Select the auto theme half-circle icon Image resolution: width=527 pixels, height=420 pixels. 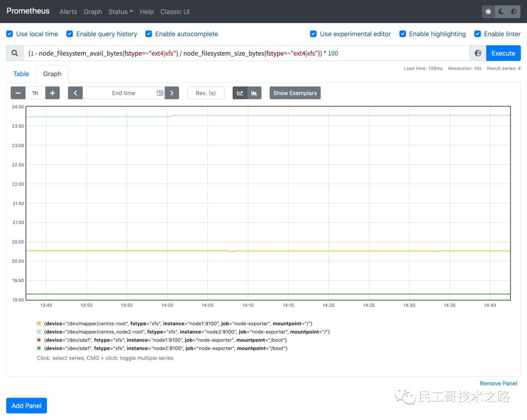click(x=514, y=11)
